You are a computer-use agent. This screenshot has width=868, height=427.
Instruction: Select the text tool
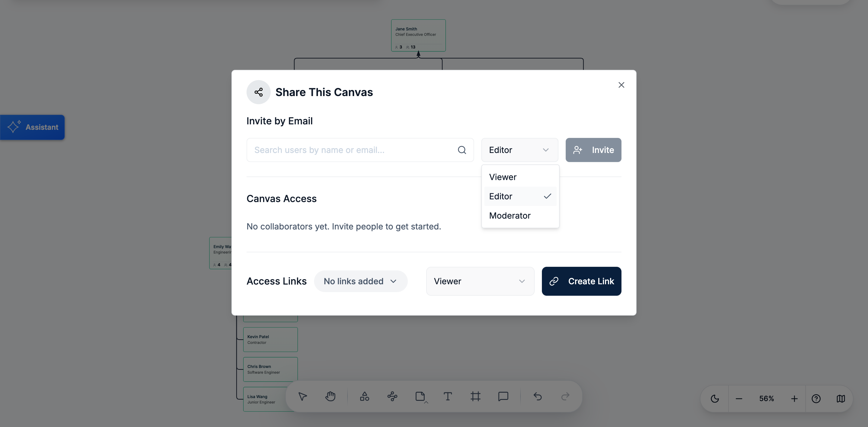pyautogui.click(x=448, y=396)
